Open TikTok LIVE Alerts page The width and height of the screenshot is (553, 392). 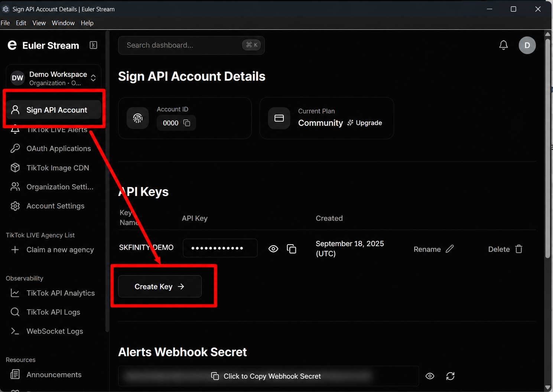click(x=53, y=130)
